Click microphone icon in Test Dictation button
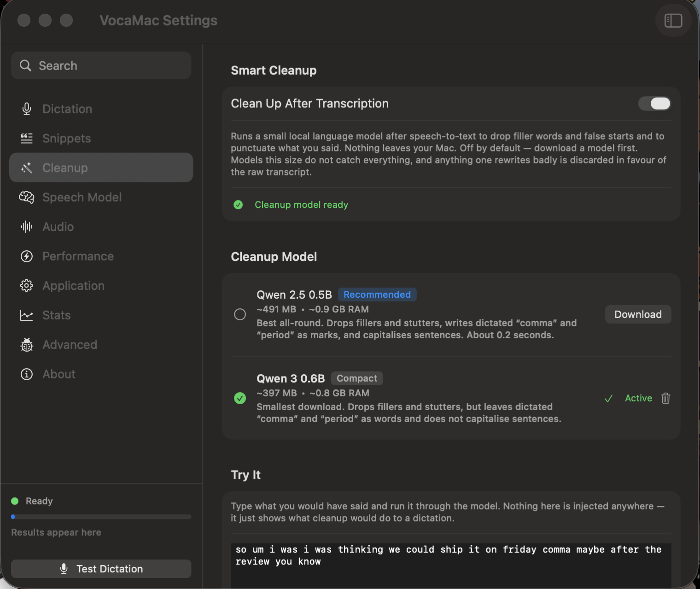700x589 pixels. click(64, 569)
